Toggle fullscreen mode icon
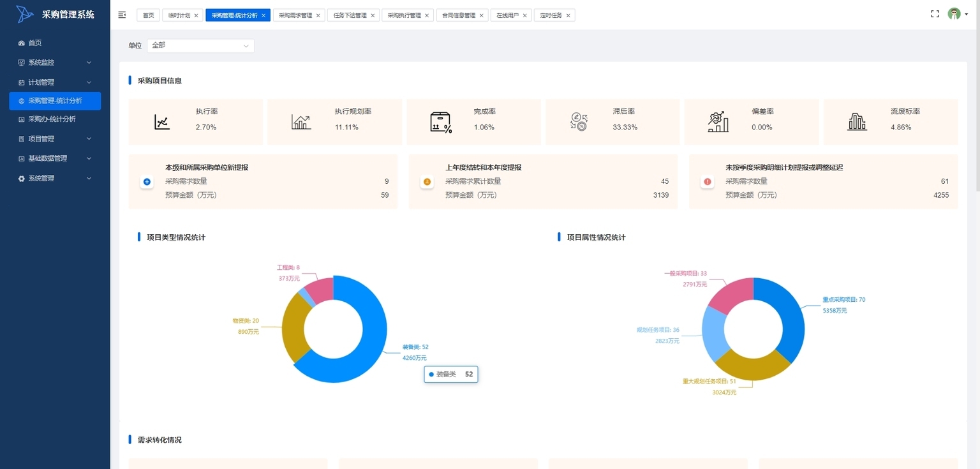980x469 pixels. point(935,14)
